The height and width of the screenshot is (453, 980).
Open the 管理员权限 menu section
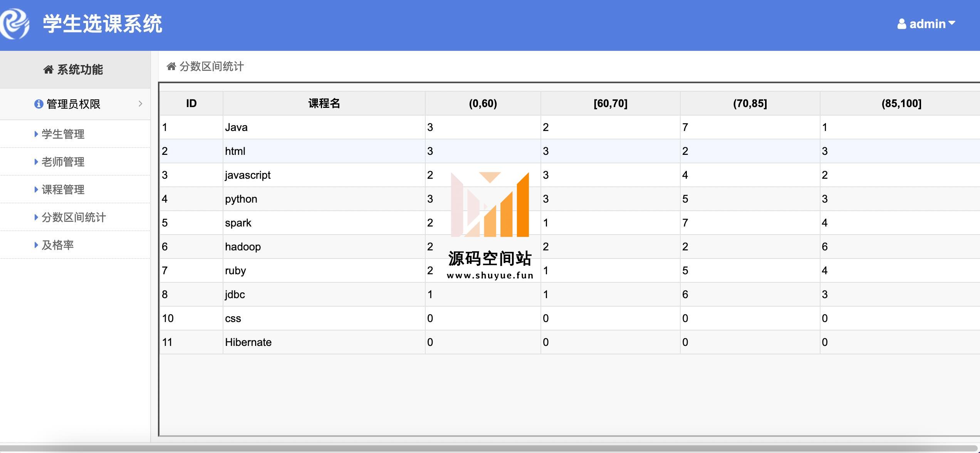[x=75, y=104]
